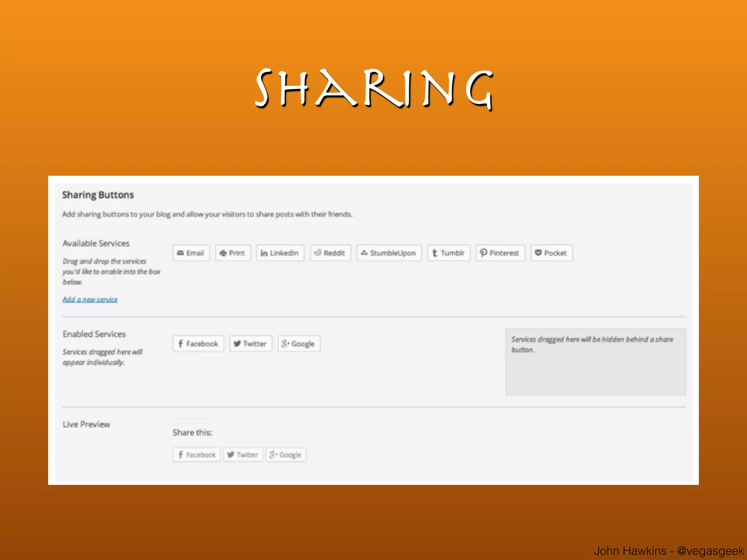This screenshot has width=747, height=560.
Task: Click the 'Services dragged here will appear individually' hint
Action: point(102,357)
